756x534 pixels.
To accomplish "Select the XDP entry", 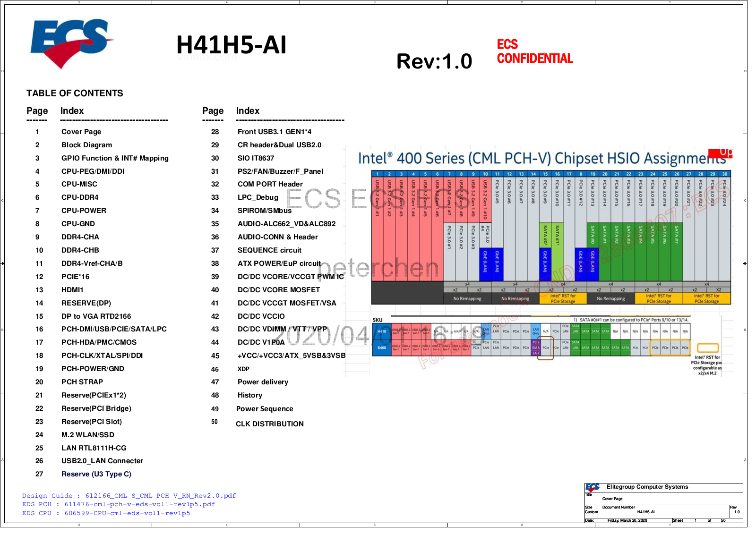I will [243, 369].
